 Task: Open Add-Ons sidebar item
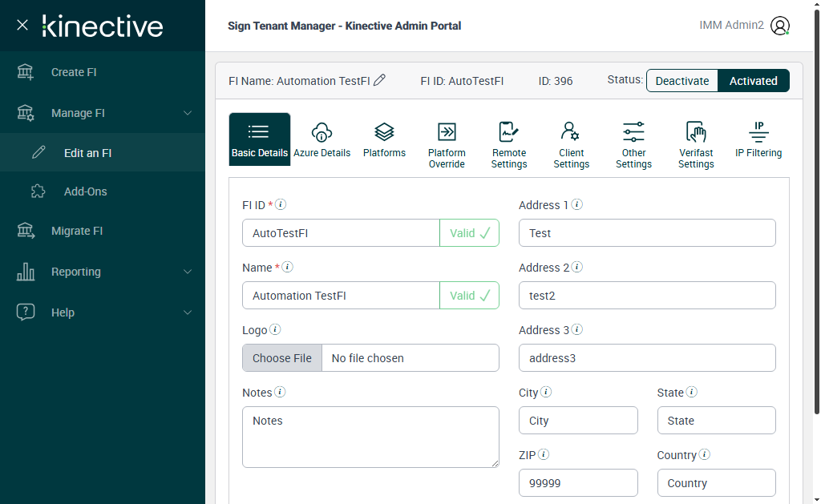coord(85,192)
